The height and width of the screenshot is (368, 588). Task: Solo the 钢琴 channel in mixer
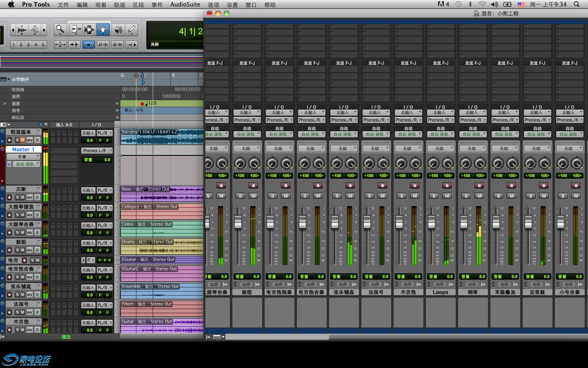[x=466, y=196]
